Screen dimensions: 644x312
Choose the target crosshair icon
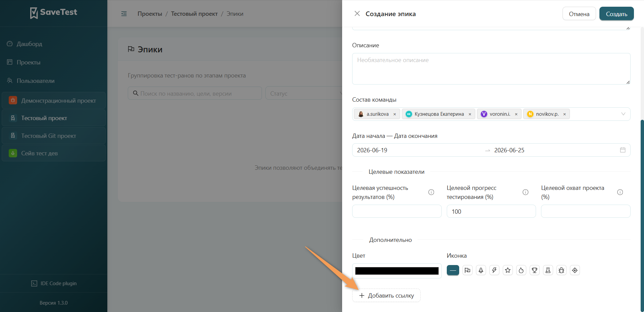pos(575,270)
